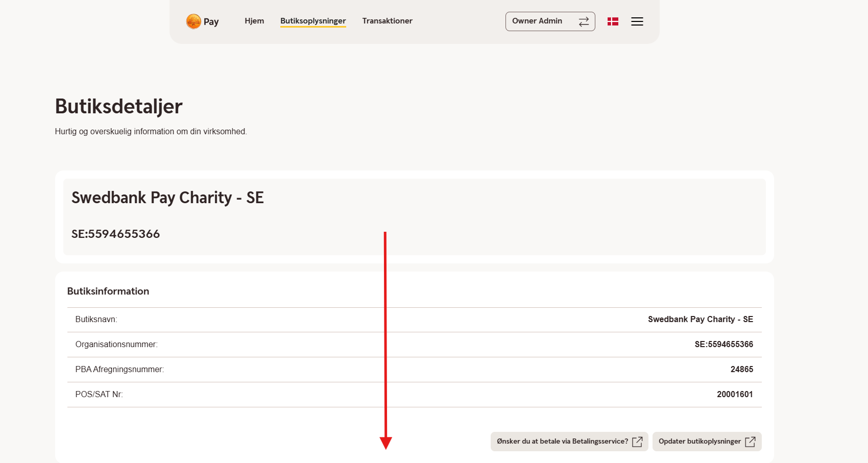Viewport: 868px width, 463px height.
Task: Click the Organisationsnummer: label
Action: pyautogui.click(x=116, y=345)
